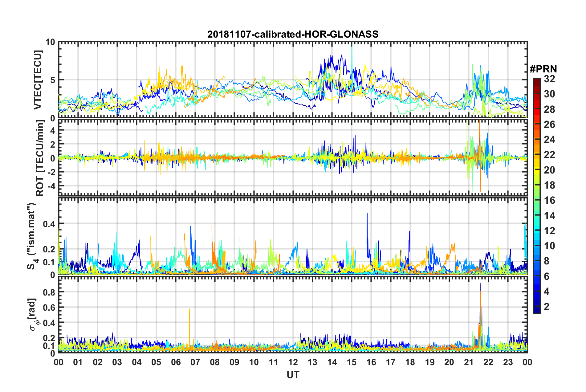Click the 21 hour tick on the UT axis
Screen dimensions: 586x392
click(469, 362)
